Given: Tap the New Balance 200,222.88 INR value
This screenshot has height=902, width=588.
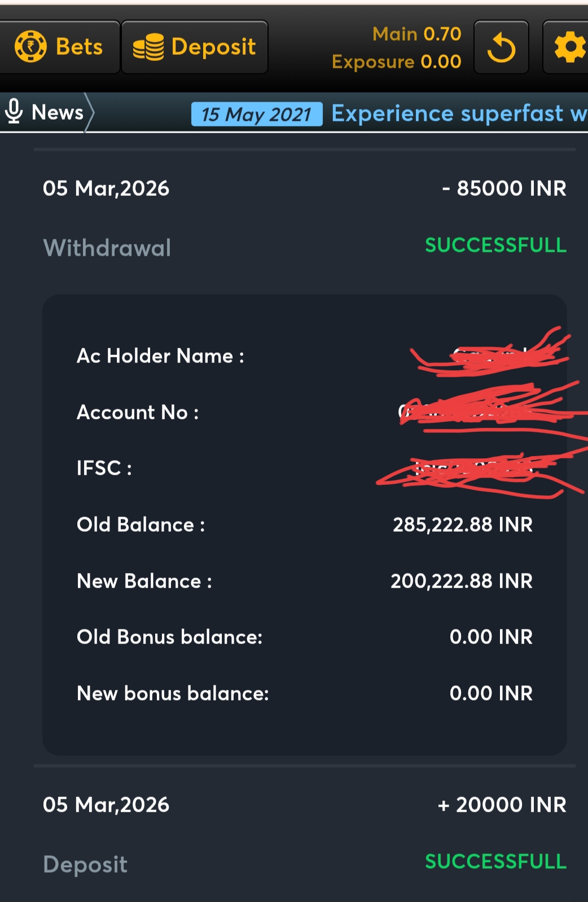Looking at the screenshot, I should click(x=462, y=581).
